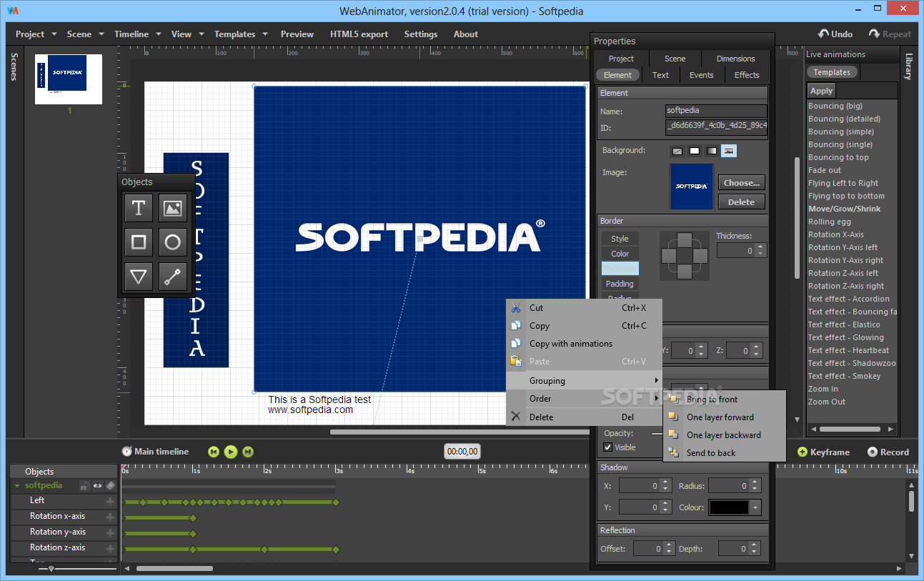Click the shadow Colour black swatch
This screenshot has width=924, height=581.
click(x=729, y=507)
